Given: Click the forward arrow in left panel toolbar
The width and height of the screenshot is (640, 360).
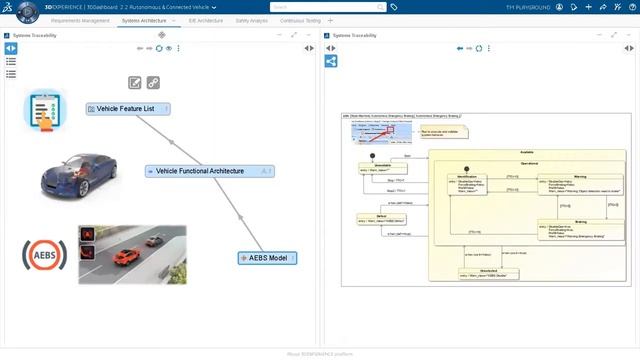Looking at the screenshot, I should (149, 48).
